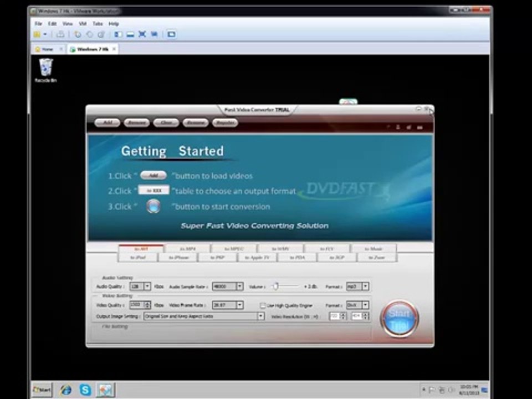Select the 'to iPhone' output format tab

pos(179,258)
